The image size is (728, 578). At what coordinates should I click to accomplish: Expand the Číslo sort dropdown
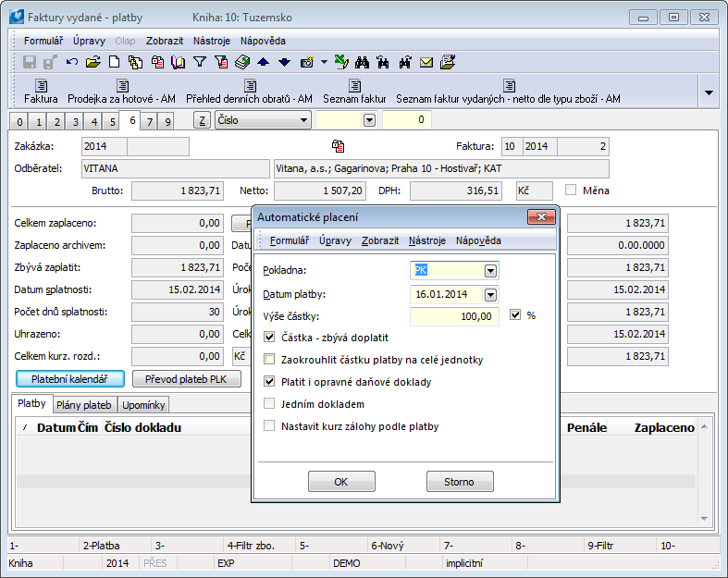304,120
